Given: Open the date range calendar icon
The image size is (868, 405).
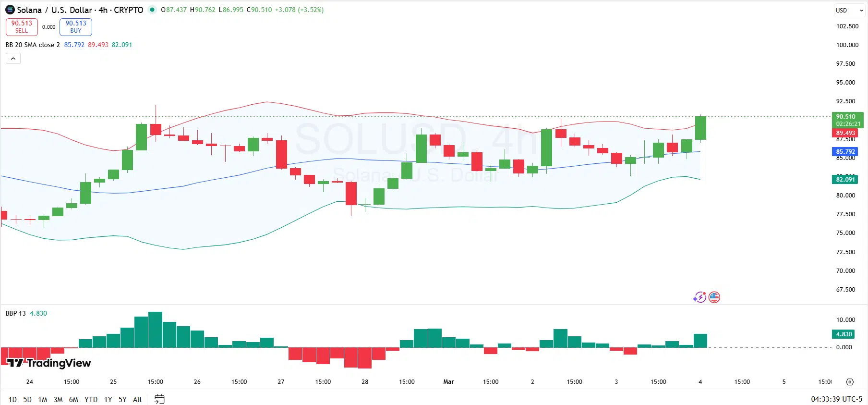Looking at the screenshot, I should 159,399.
